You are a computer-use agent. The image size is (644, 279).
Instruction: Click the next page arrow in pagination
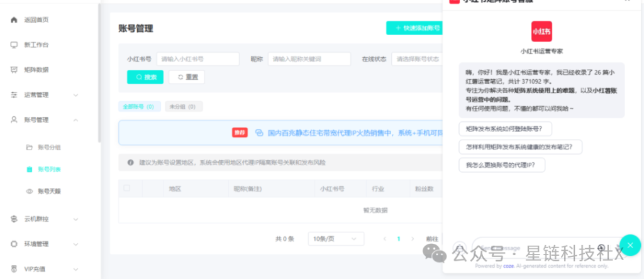pos(413,239)
